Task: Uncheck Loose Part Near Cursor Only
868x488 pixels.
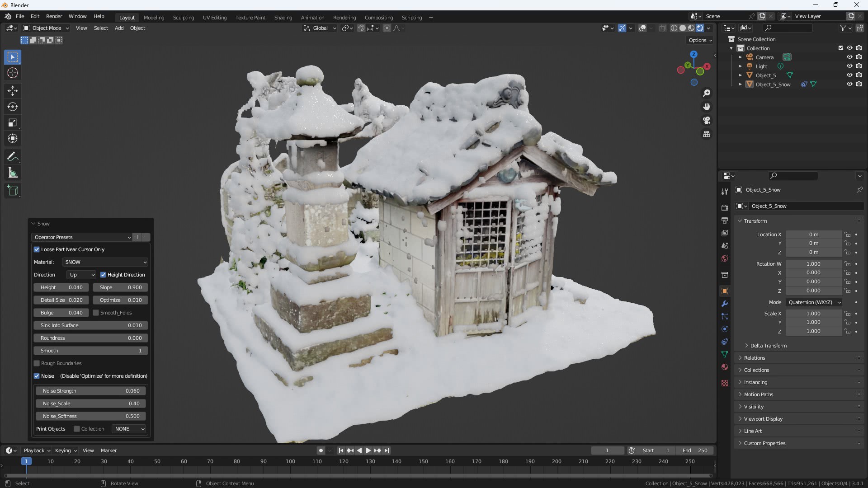Action: click(x=37, y=249)
